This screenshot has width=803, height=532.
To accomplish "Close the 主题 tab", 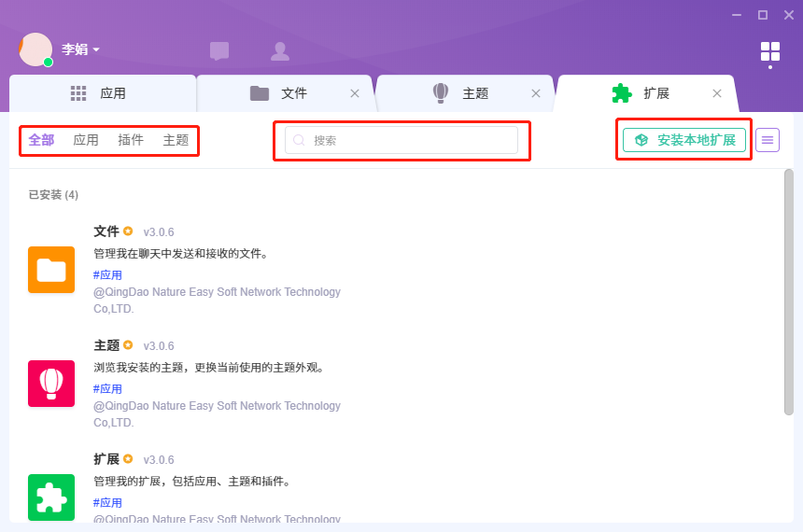I will 536,93.
